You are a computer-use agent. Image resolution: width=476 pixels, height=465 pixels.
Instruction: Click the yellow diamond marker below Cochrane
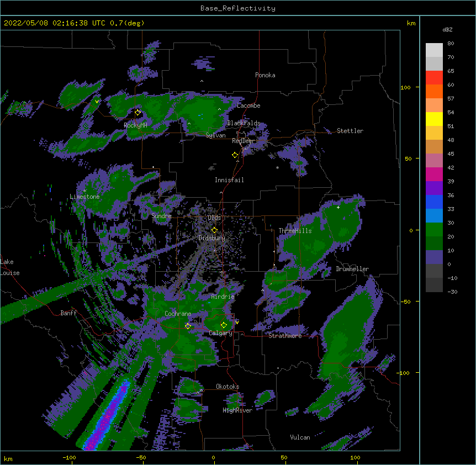(x=188, y=326)
